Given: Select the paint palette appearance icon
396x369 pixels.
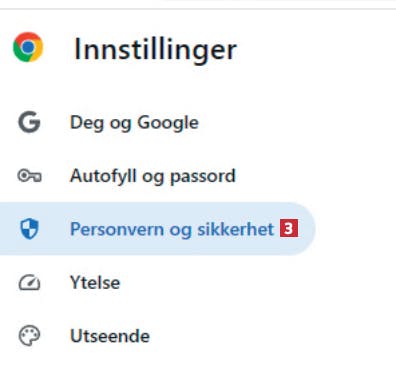Looking at the screenshot, I should click(x=29, y=336).
